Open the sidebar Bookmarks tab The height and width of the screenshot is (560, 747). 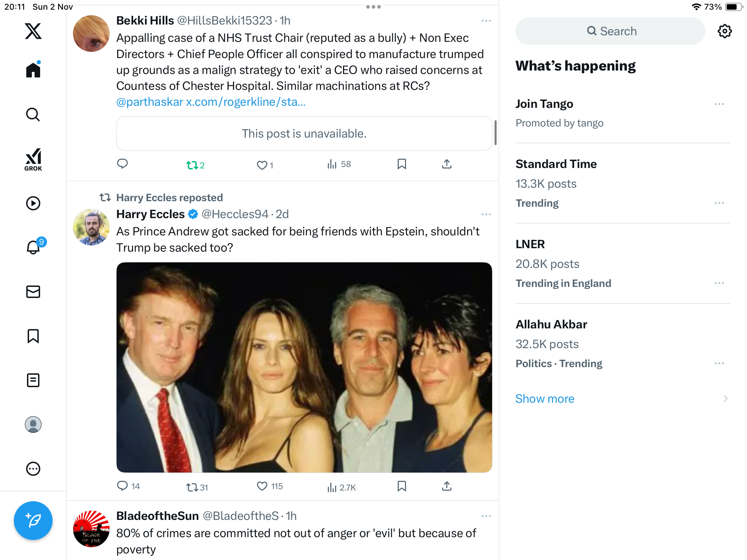(33, 336)
